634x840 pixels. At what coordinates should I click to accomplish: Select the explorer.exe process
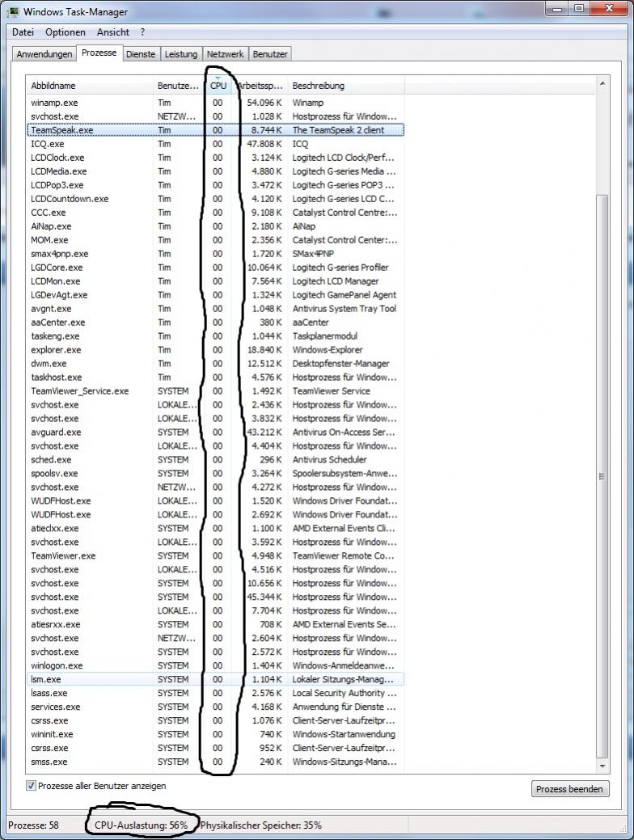pos(215,350)
